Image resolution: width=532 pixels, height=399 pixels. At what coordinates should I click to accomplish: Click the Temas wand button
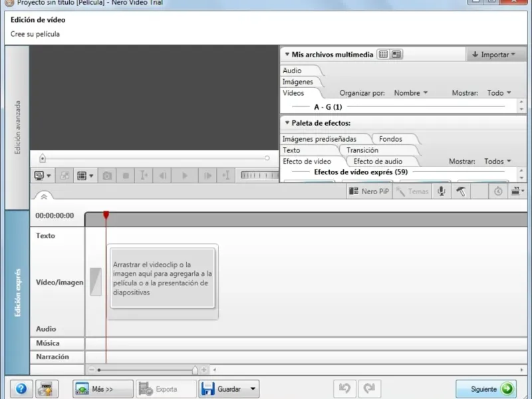click(412, 192)
